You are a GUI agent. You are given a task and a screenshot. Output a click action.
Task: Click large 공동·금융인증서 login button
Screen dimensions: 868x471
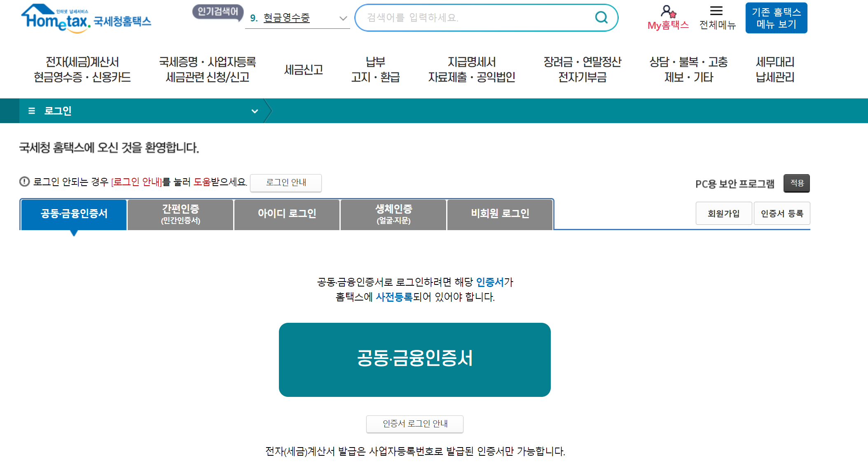click(414, 359)
